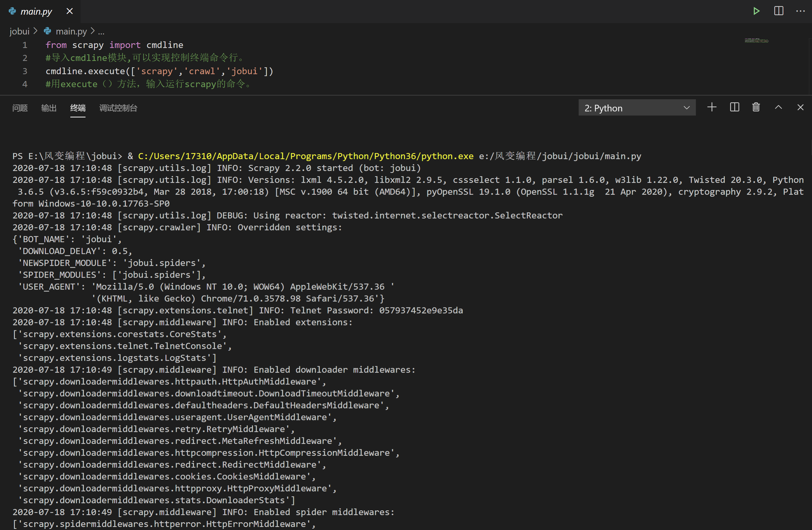Viewport: 812px width, 530px height.
Task: Kill terminal with trash icon
Action: click(756, 108)
